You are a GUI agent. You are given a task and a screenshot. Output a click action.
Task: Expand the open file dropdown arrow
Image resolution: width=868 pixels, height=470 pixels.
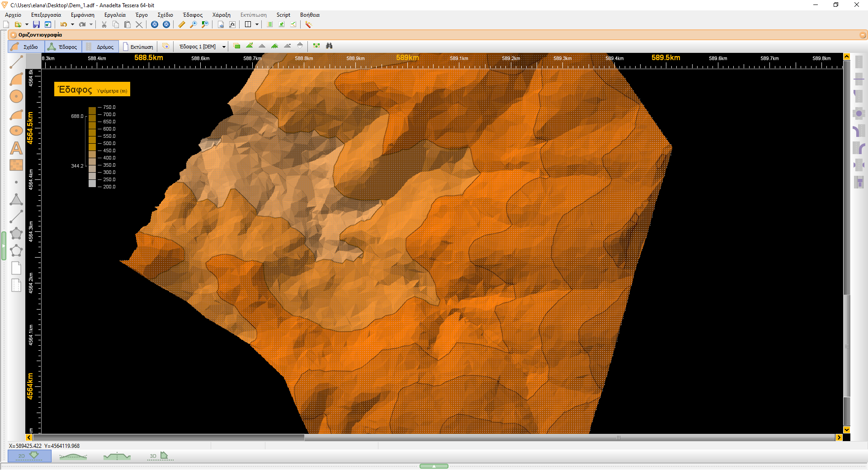pos(27,24)
